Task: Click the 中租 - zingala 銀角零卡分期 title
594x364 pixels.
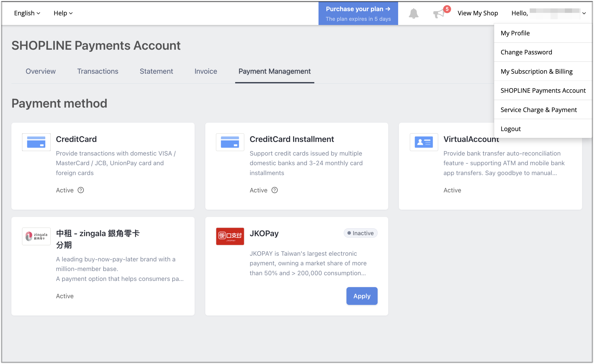Action: tap(98, 239)
